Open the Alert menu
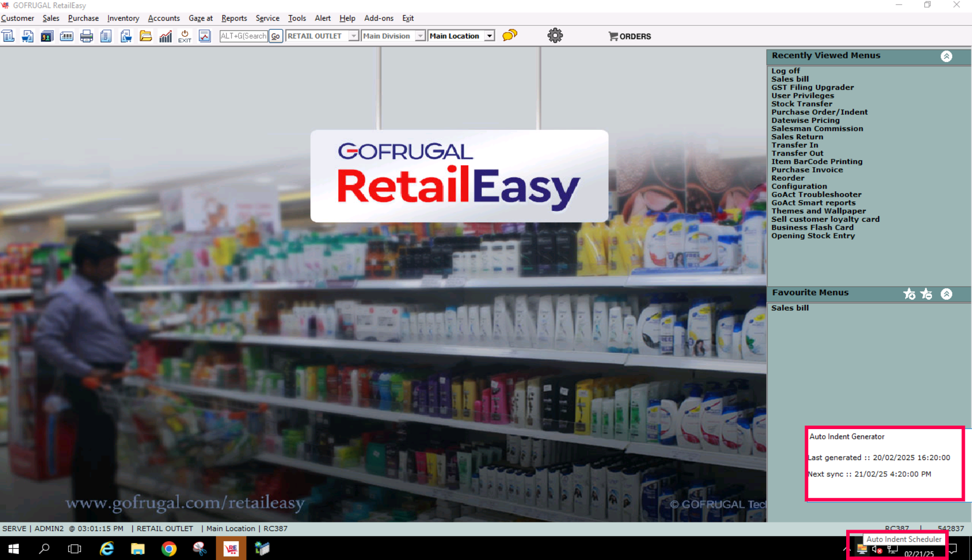Viewport: 972px width, 560px height. coord(323,18)
